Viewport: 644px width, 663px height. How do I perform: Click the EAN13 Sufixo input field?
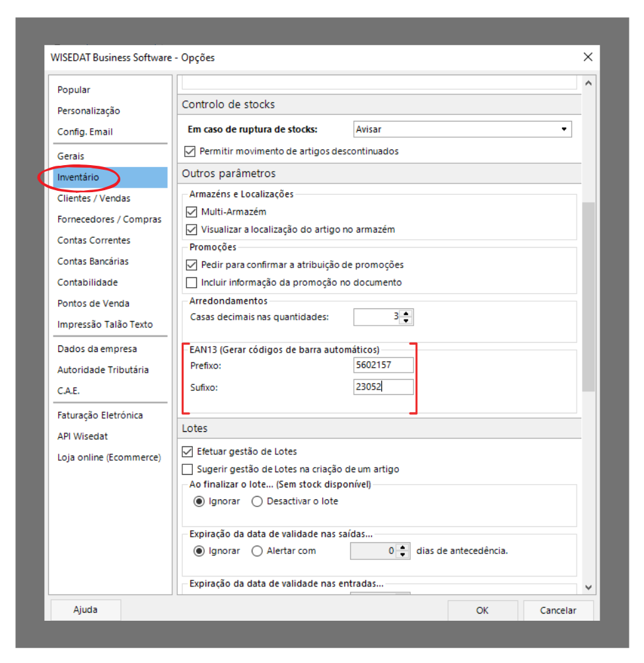(x=383, y=387)
